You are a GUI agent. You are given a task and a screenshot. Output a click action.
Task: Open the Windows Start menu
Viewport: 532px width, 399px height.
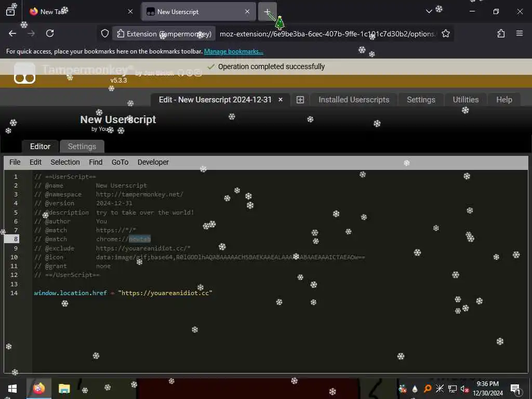12,389
